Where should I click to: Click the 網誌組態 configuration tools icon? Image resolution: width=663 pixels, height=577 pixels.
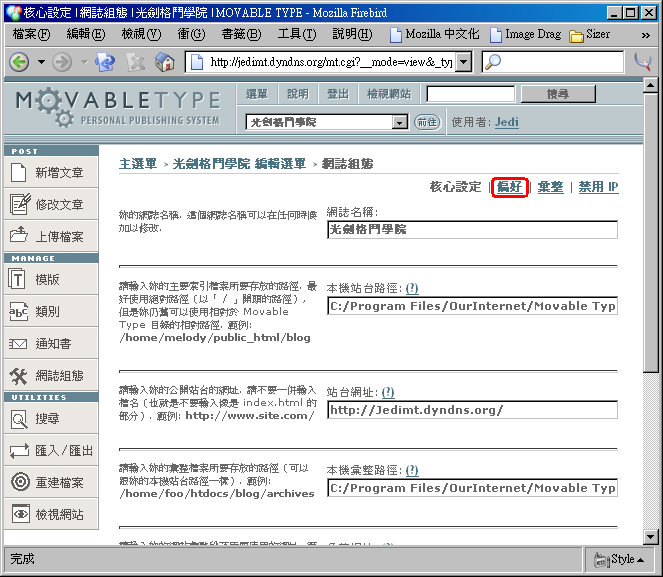tap(18, 376)
